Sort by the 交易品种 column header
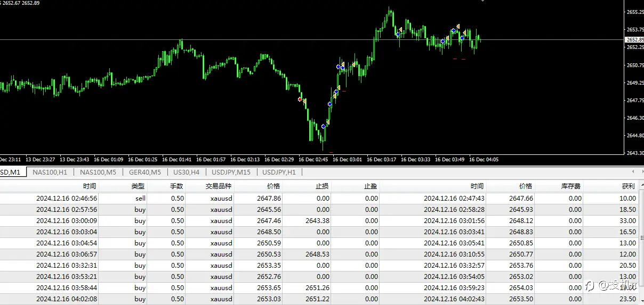 click(x=219, y=186)
